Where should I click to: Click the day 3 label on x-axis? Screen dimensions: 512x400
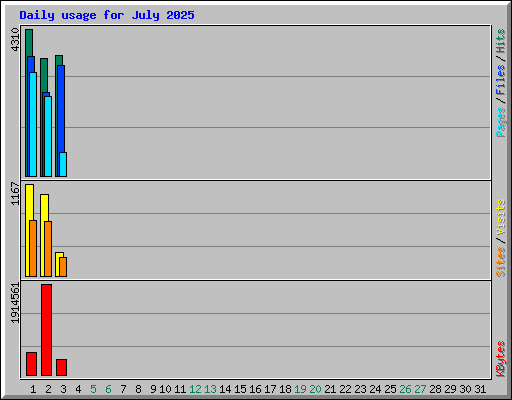(x=63, y=389)
